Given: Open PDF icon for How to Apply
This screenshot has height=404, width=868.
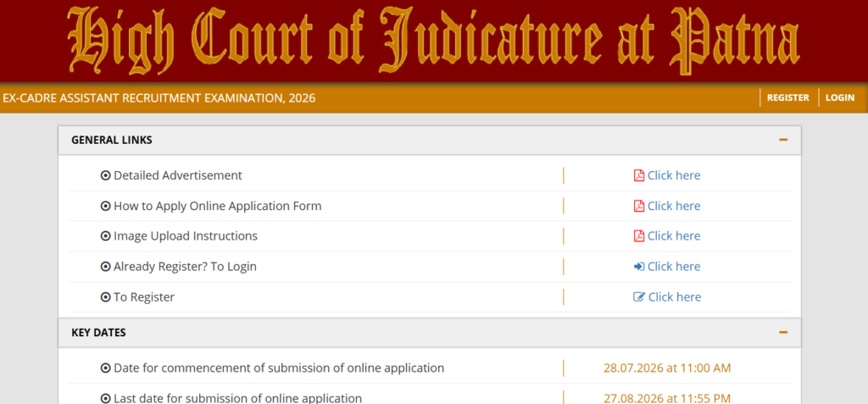Looking at the screenshot, I should click(639, 206).
